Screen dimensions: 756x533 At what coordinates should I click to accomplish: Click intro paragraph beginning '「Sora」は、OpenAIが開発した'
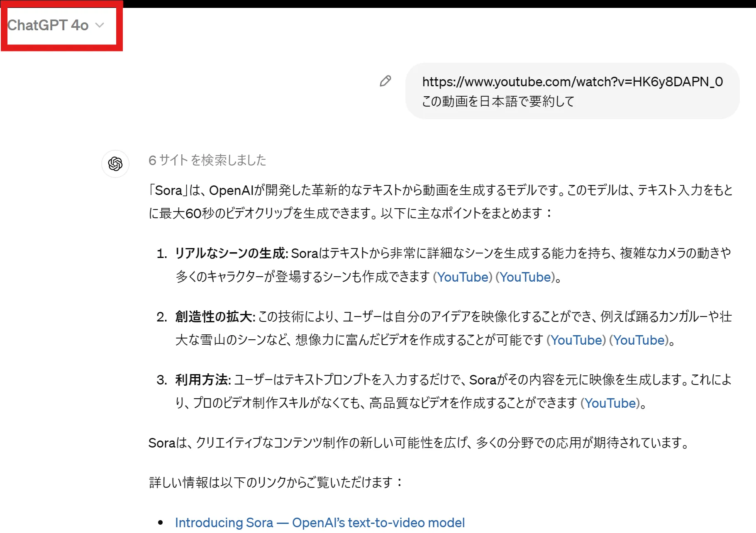441,202
